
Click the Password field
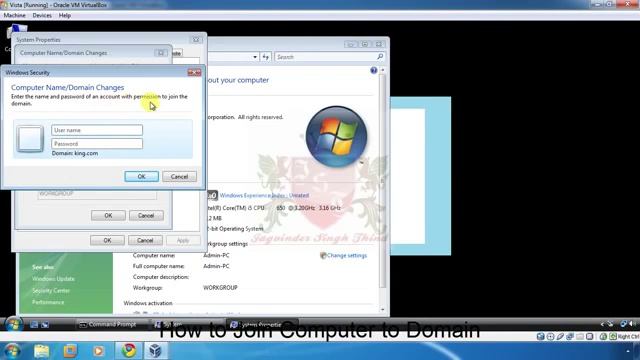tap(97, 144)
